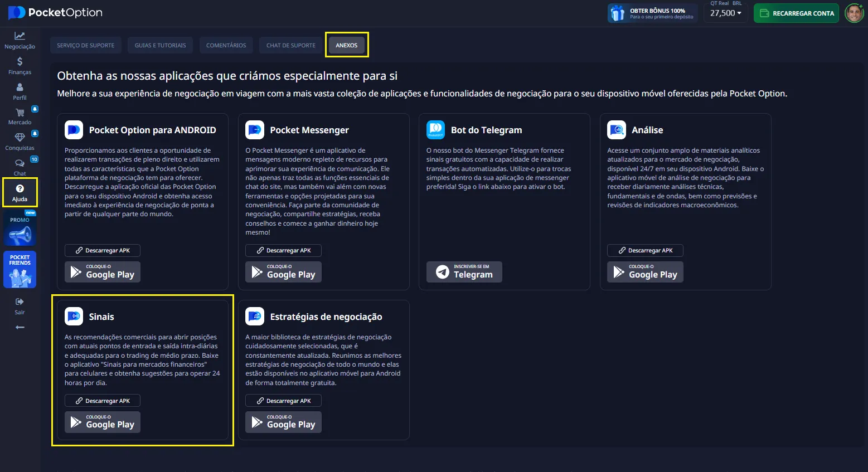Image resolution: width=868 pixels, height=472 pixels.
Task: Download APK for Análise app
Action: 645,251
